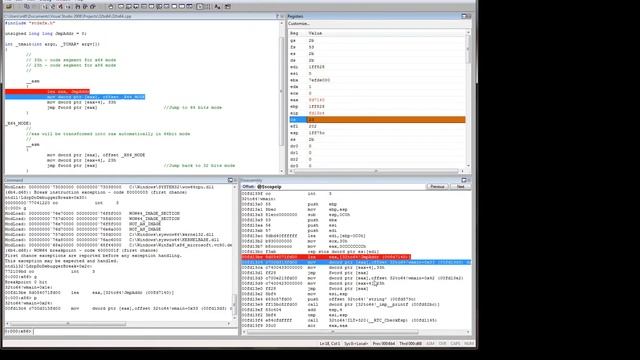Click Customize in the Registers pane
This screenshot has height=360, width=640.
pyautogui.click(x=299, y=24)
